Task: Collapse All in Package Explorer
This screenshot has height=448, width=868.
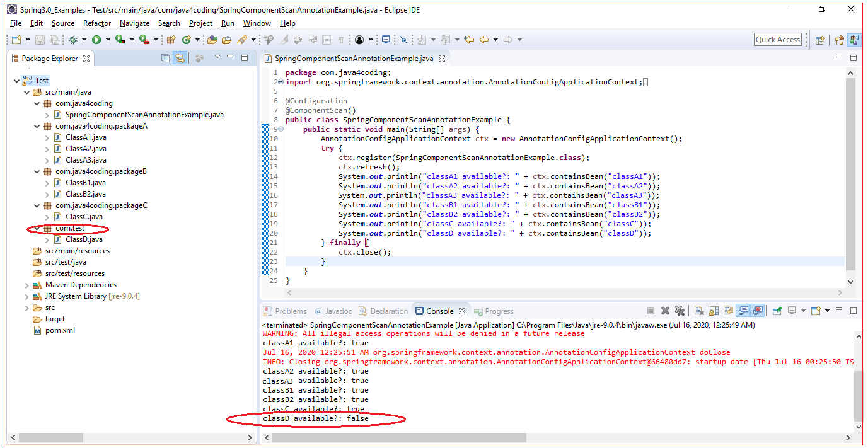Action: coord(165,58)
